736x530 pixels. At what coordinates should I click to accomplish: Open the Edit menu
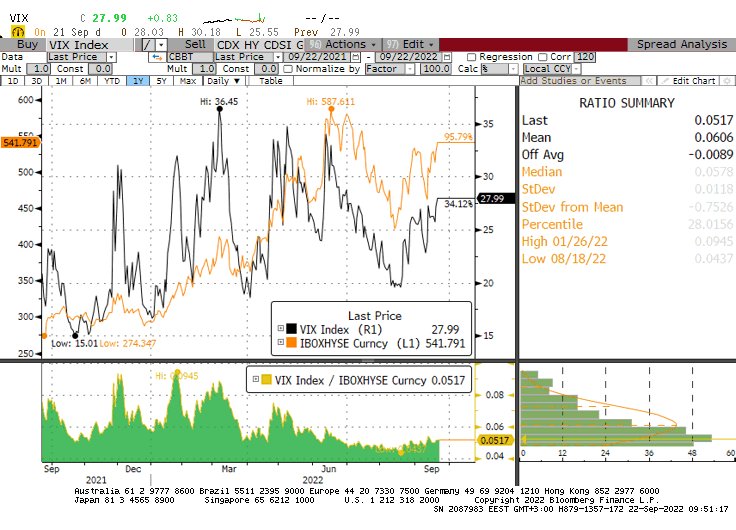tap(410, 45)
